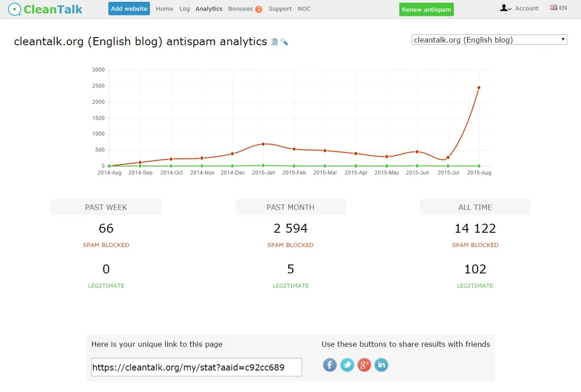Image resolution: width=581 pixels, height=392 pixels.
Task: Click the British flag language icon
Action: [x=554, y=7]
